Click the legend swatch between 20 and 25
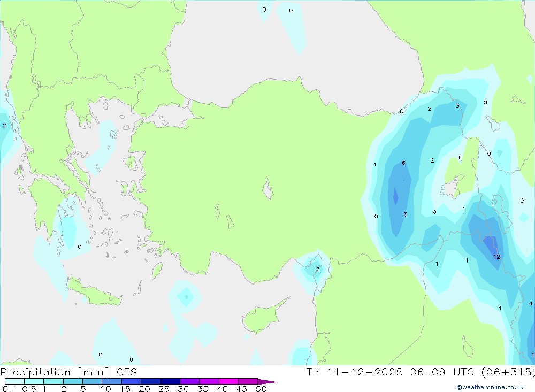The height and width of the screenshot is (392, 535). coord(151,381)
